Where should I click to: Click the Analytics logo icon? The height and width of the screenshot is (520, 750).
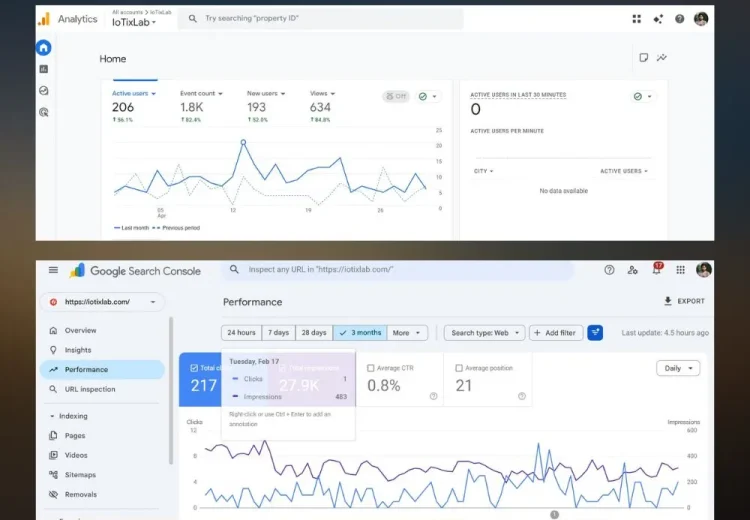click(x=44, y=19)
